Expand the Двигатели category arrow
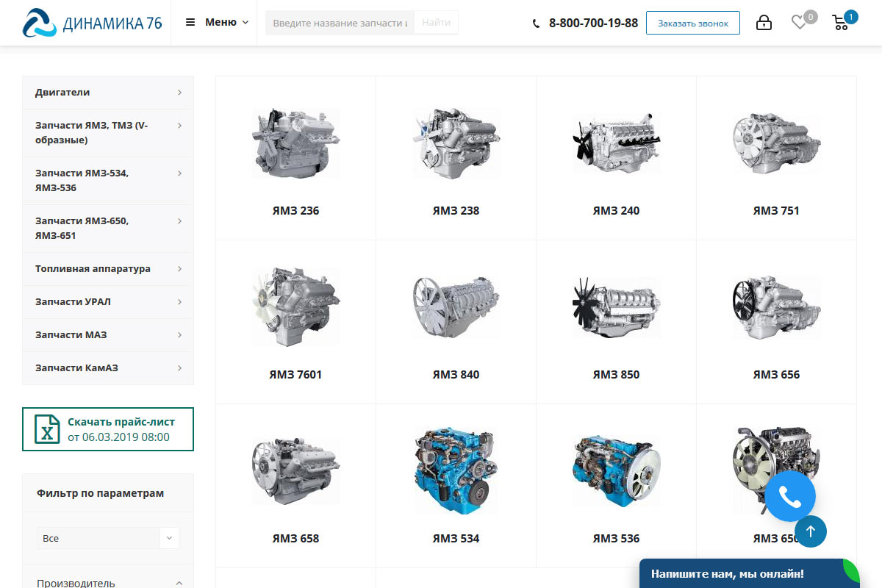 179,93
